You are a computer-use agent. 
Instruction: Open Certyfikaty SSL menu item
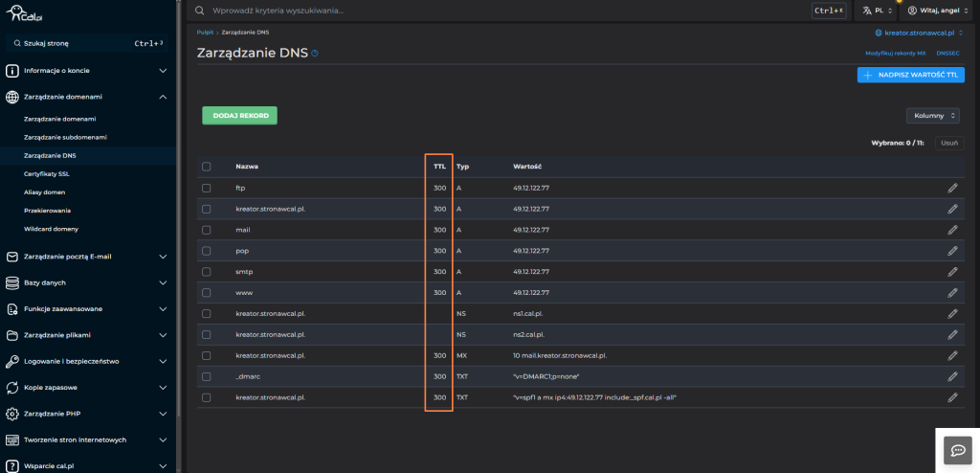(46, 174)
